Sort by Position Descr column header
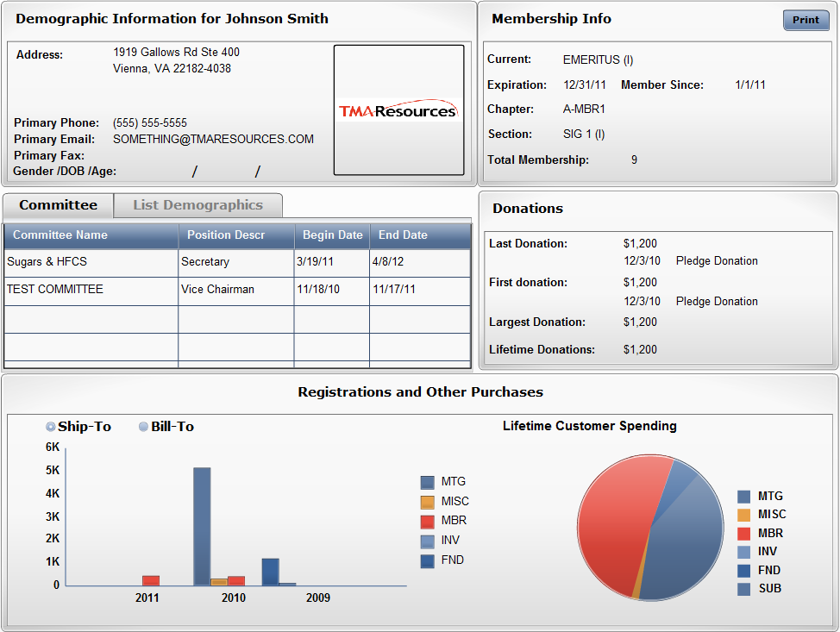840x632 pixels. [x=236, y=235]
